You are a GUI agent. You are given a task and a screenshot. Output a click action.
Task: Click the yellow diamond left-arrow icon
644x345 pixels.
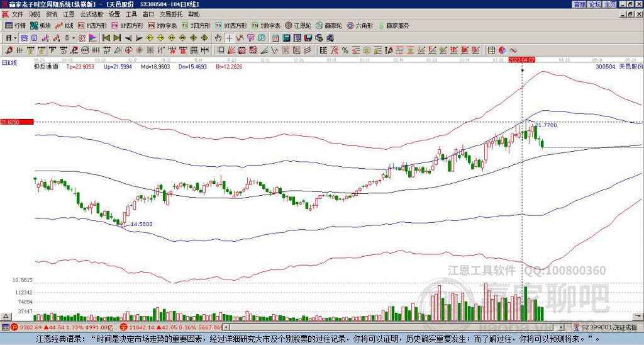[150, 38]
